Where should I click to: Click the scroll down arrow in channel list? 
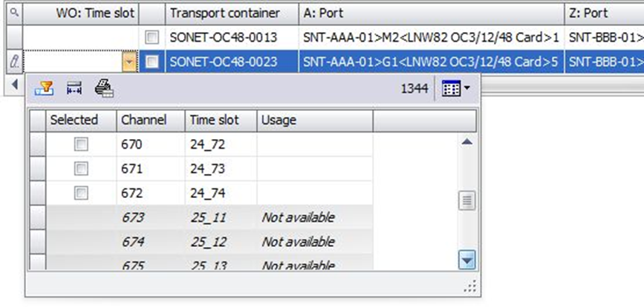[467, 260]
